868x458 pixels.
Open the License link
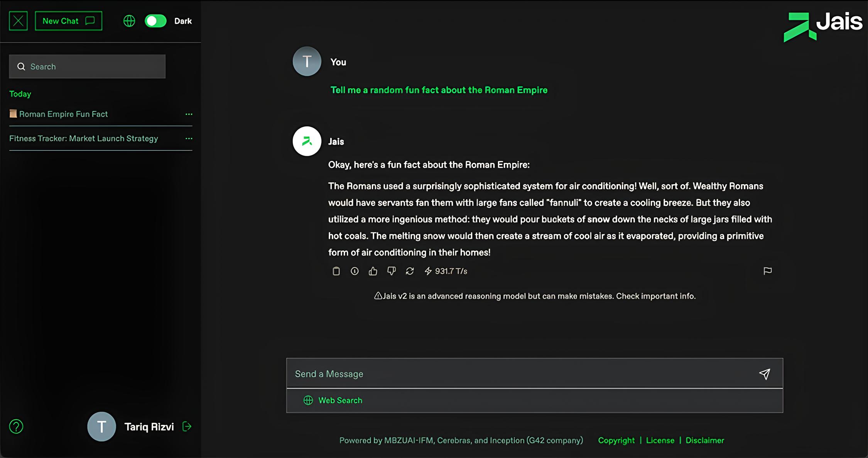(660, 440)
